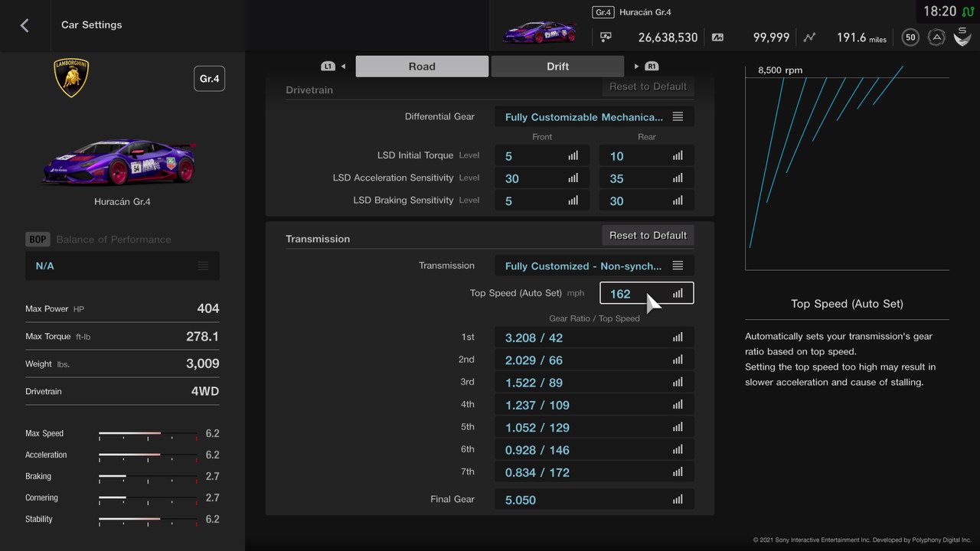This screenshot has width=980, height=551.
Task: Select previous settings sheet with L1 arrow
Action: click(334, 67)
